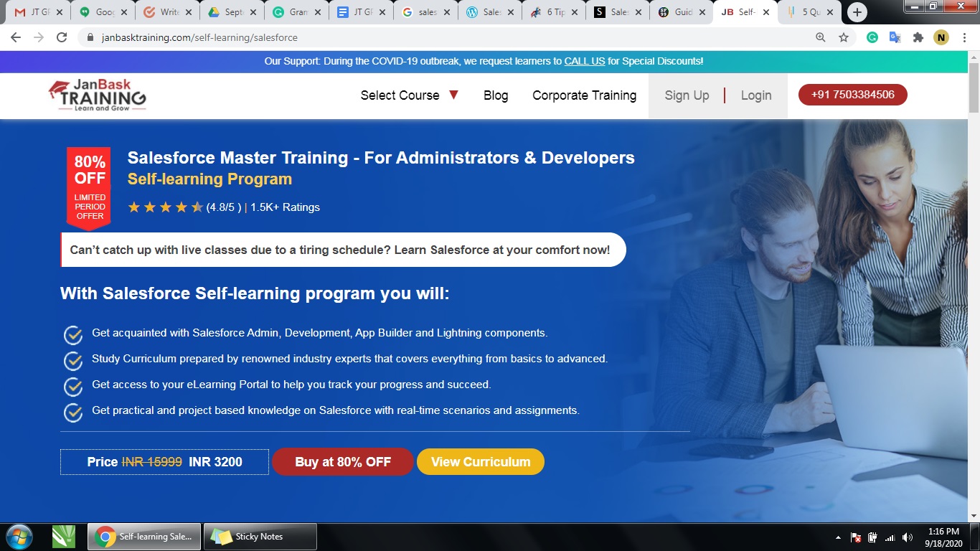This screenshot has height=551, width=980.
Task: Click the '1.5K+ Ratings' text
Action: [285, 207]
